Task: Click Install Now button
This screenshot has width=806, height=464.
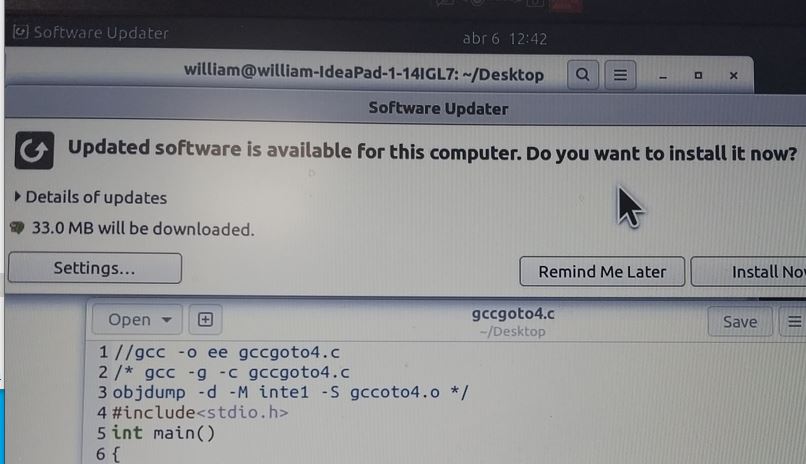Action: 749,272
